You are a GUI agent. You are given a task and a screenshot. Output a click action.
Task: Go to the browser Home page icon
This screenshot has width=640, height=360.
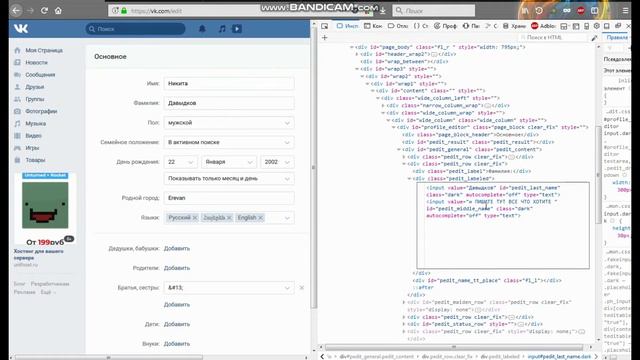click(58, 11)
